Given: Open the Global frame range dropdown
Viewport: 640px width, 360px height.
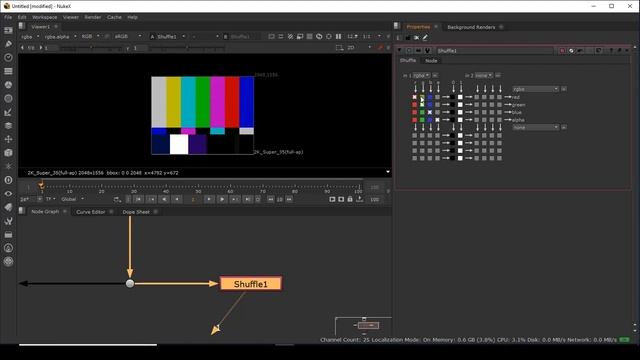Looking at the screenshot, I should pos(73,199).
